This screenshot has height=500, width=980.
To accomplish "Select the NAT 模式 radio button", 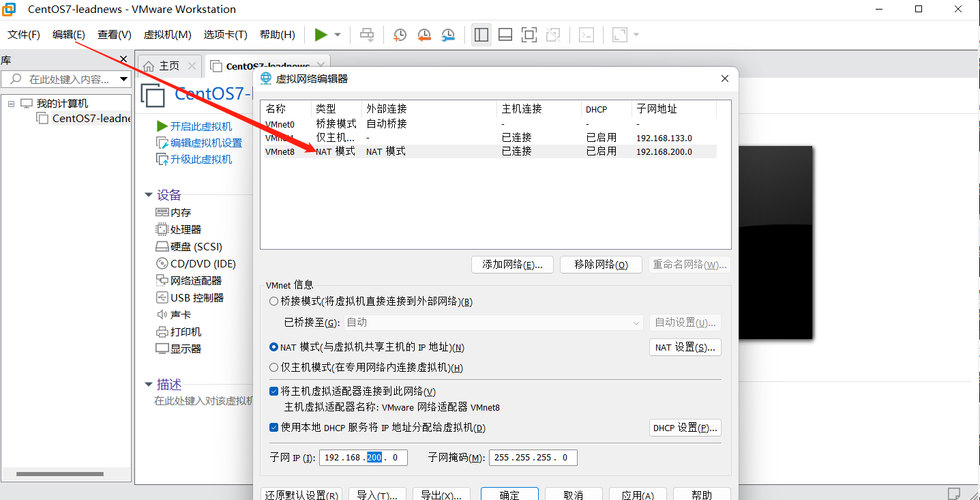I will point(274,347).
